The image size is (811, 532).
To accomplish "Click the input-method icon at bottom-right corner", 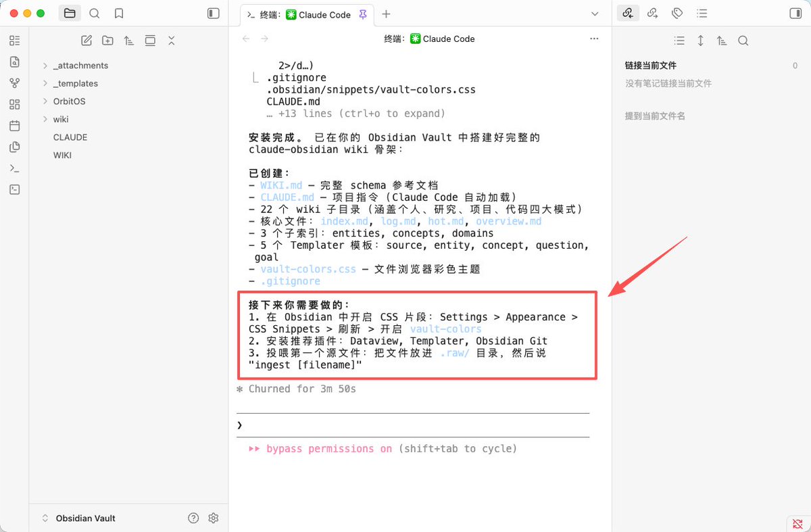I will click(798, 523).
